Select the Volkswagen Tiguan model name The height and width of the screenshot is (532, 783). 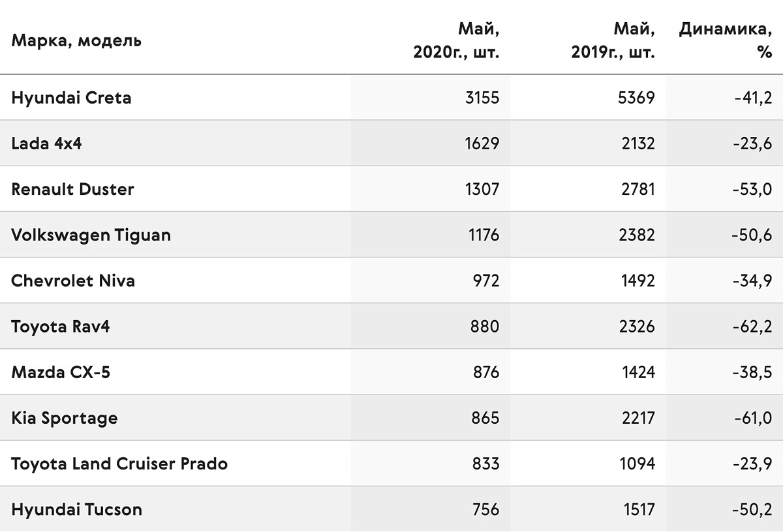[x=91, y=235]
